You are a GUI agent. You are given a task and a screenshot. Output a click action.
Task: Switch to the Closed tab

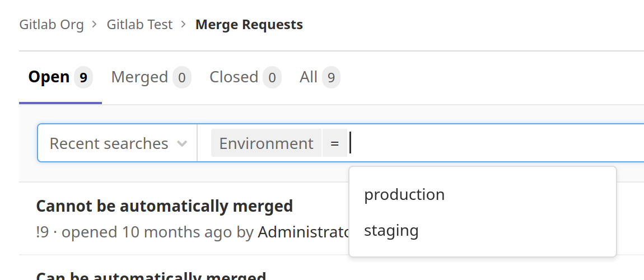point(245,77)
